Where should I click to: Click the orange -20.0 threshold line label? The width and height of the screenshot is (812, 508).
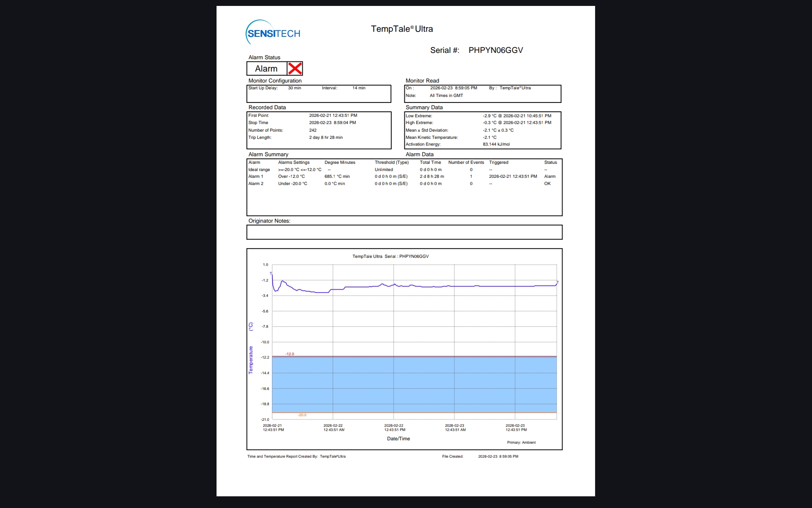click(302, 415)
